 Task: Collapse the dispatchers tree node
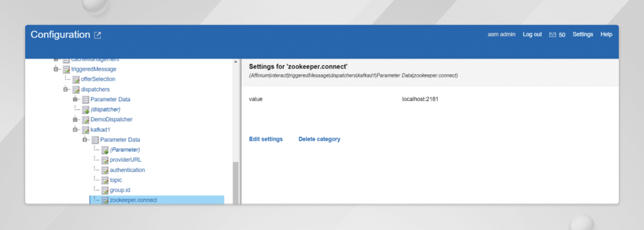pos(65,89)
